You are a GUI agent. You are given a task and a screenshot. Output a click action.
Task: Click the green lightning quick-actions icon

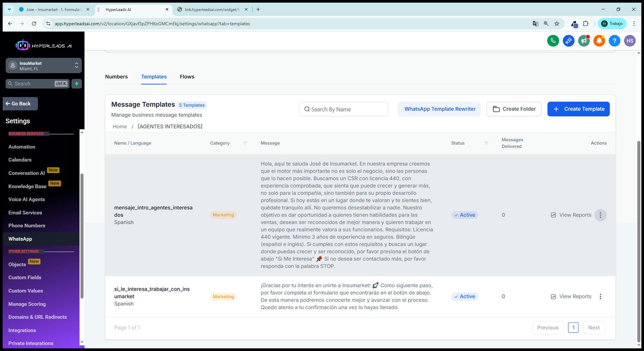pyautogui.click(x=76, y=84)
